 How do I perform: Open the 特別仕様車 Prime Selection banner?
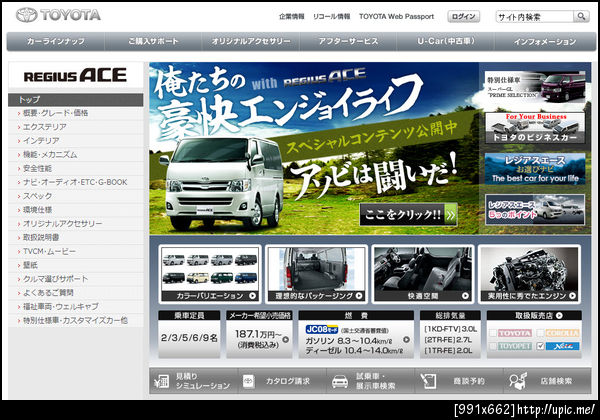535,86
